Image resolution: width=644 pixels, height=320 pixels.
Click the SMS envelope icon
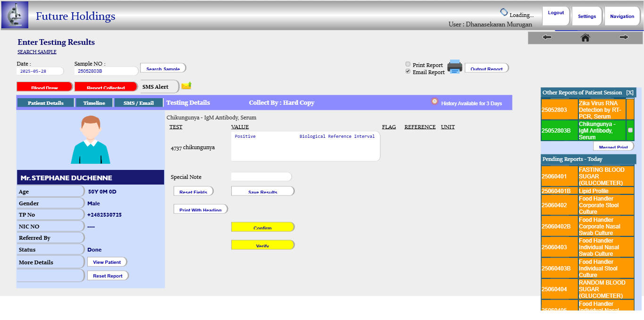[186, 86]
